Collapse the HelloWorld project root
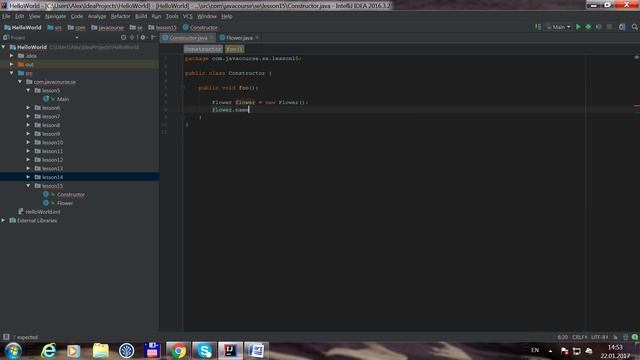This screenshot has width=640, height=360. click(x=4, y=47)
